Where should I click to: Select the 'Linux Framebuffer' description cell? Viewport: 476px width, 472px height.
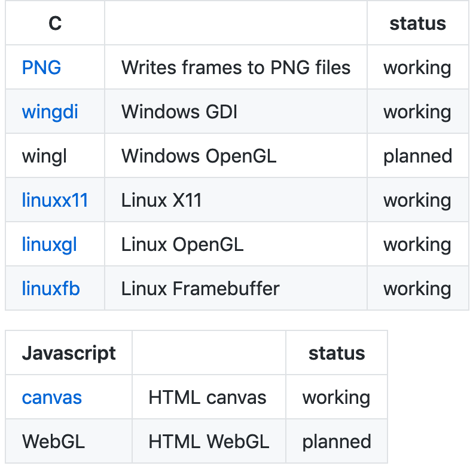236,288
